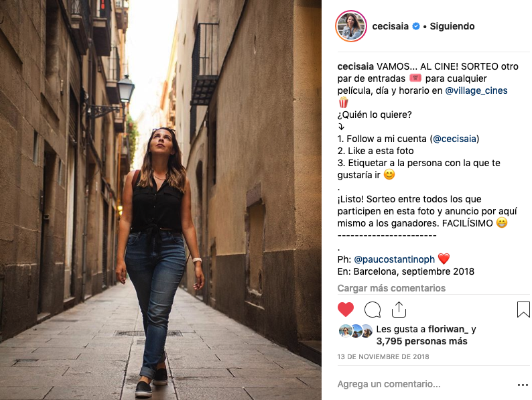Open the @village_cines mention link
This screenshot has width=532, height=400.
pos(476,90)
